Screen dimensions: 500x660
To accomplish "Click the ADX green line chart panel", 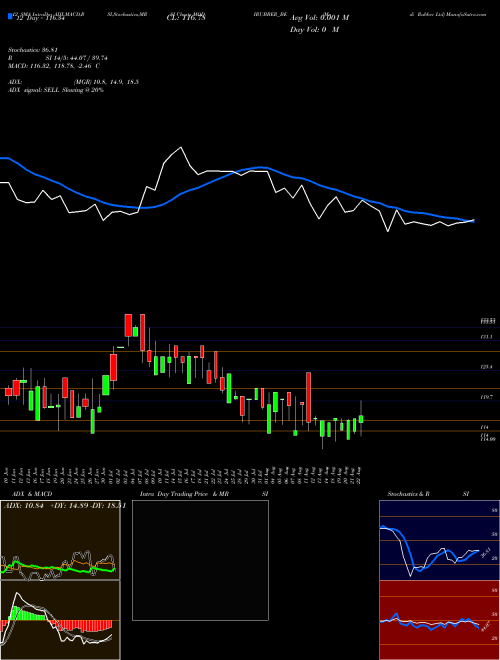I will point(60,540).
